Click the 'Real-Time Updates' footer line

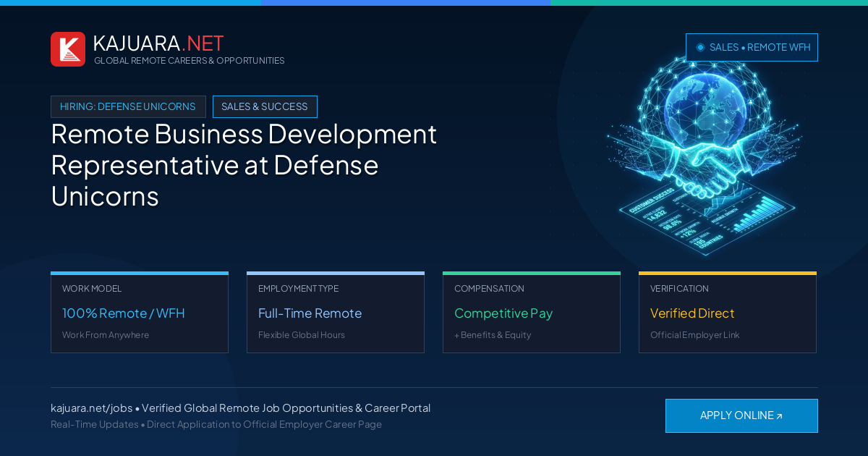216,424
